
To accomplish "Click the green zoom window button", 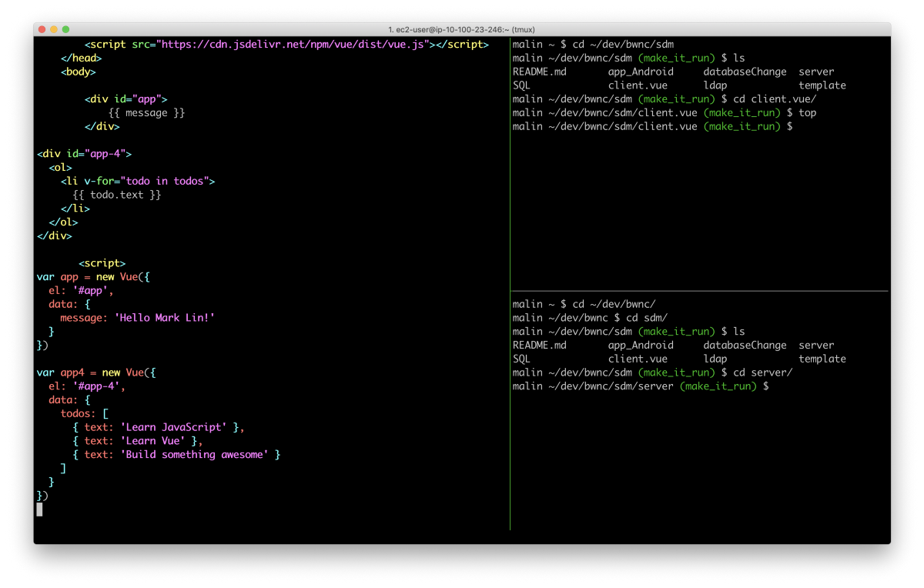I will 66,29.
